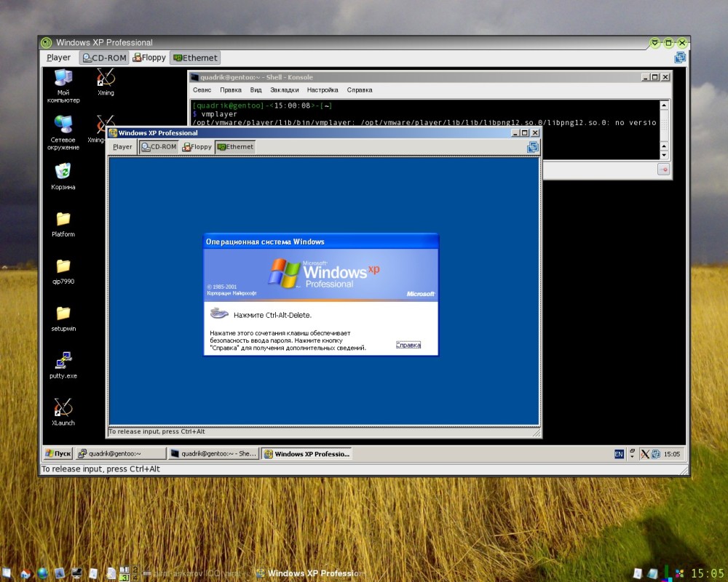Click the globe browser icon in host panel
The image size is (728, 582).
pos(42,574)
